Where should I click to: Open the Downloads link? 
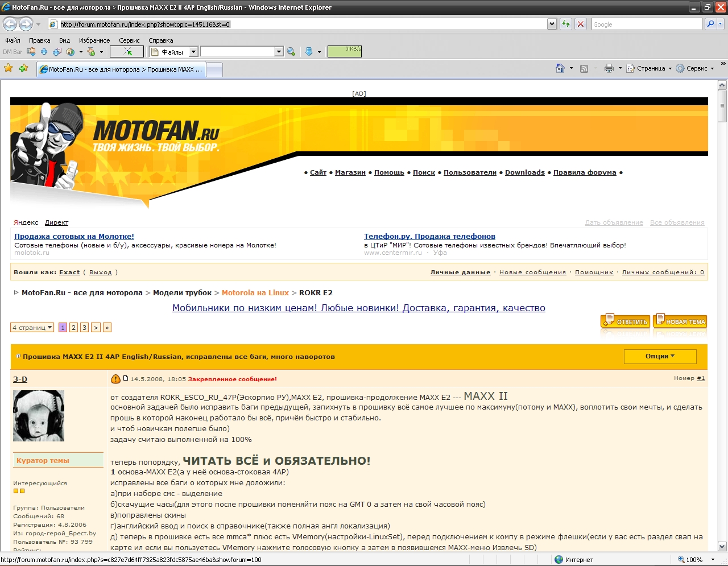click(x=524, y=172)
